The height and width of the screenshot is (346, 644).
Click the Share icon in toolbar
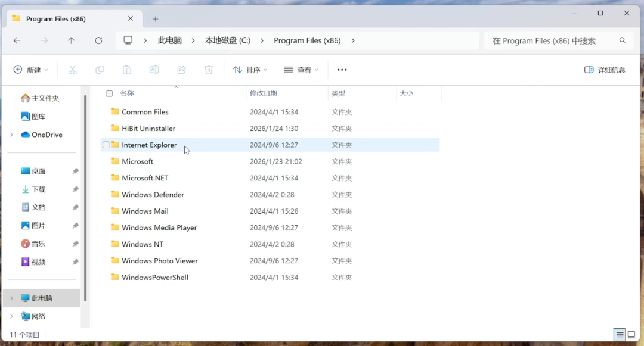tap(181, 70)
